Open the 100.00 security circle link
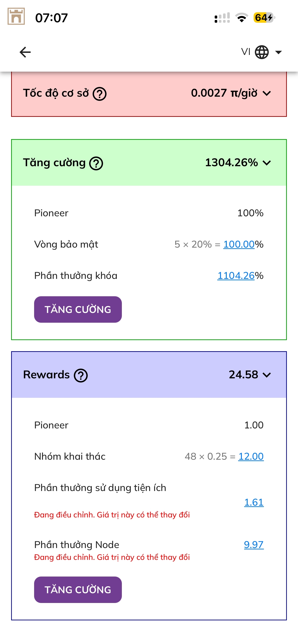 point(239,244)
